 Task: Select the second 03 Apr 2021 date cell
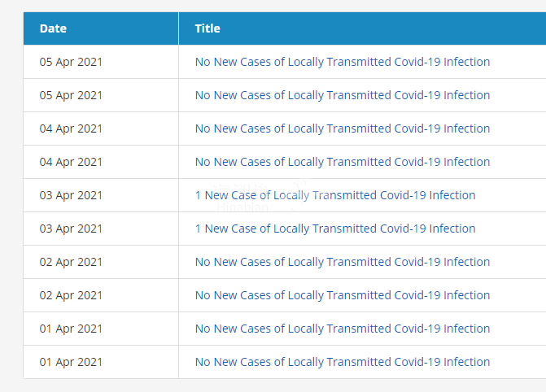72,229
